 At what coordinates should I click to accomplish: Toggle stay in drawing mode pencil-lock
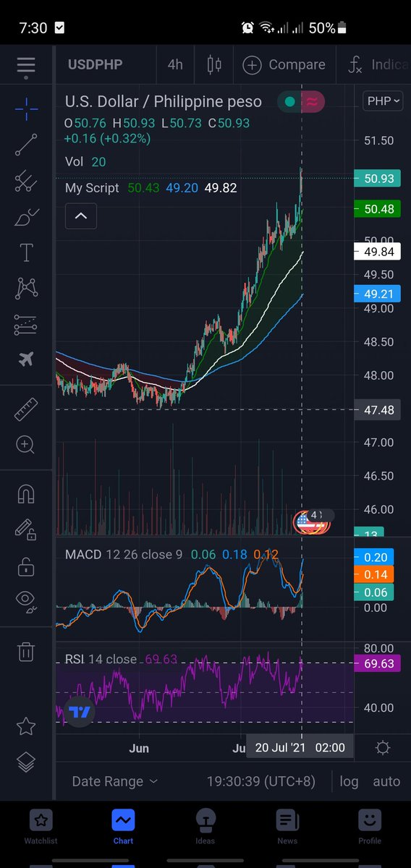tap(26, 531)
